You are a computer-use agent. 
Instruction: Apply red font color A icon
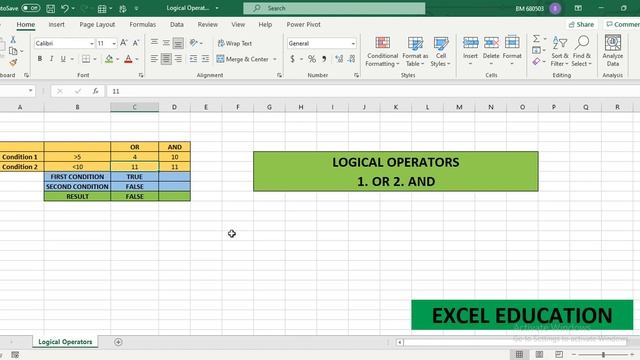[x=128, y=59]
